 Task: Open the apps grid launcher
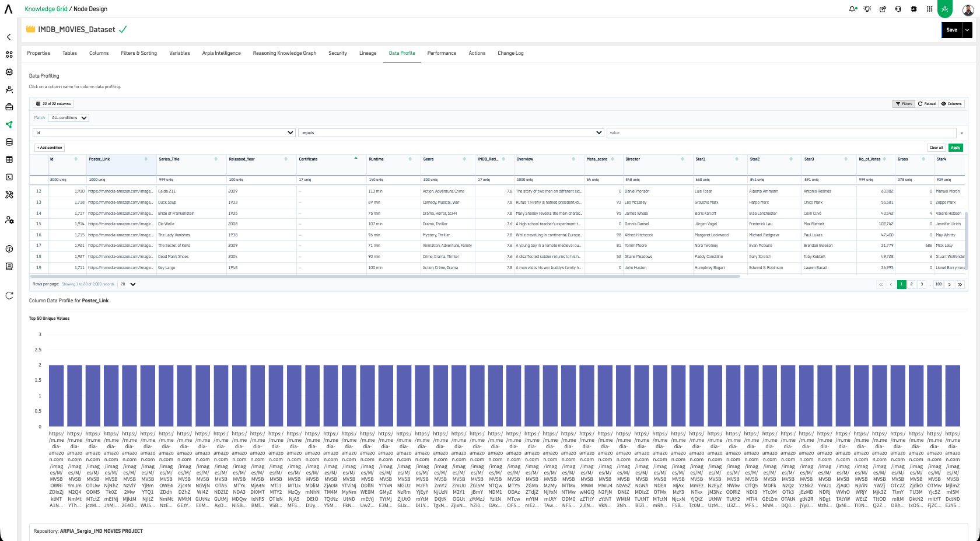[x=929, y=9]
